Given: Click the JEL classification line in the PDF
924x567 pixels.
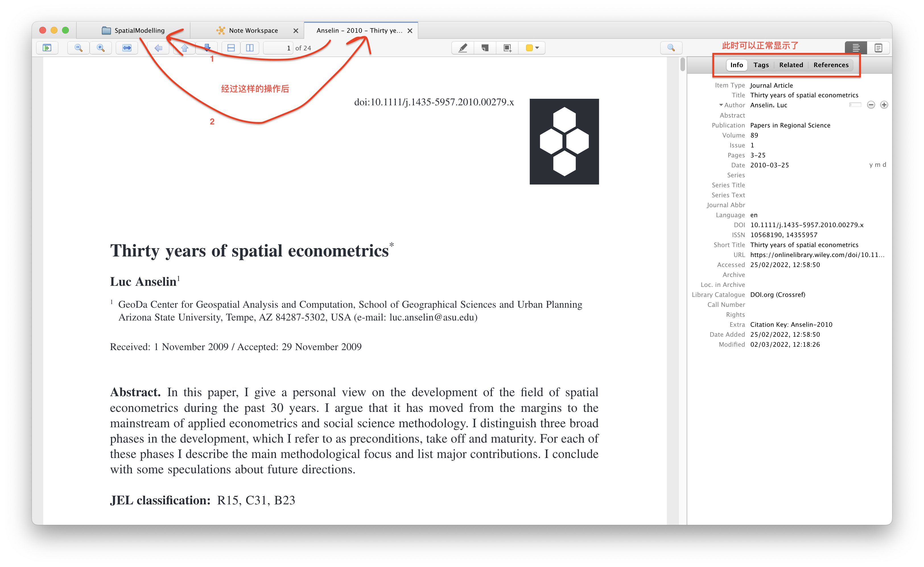Looking at the screenshot, I should point(203,500).
